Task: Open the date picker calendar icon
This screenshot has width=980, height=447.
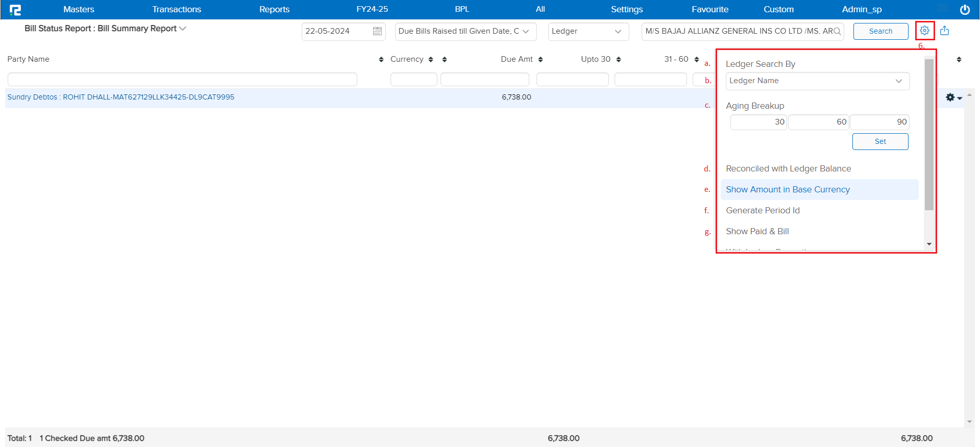Action: pyautogui.click(x=377, y=31)
